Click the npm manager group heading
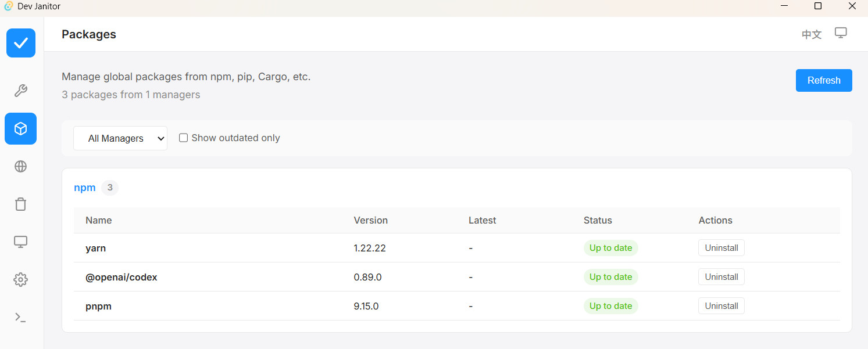 tap(85, 188)
